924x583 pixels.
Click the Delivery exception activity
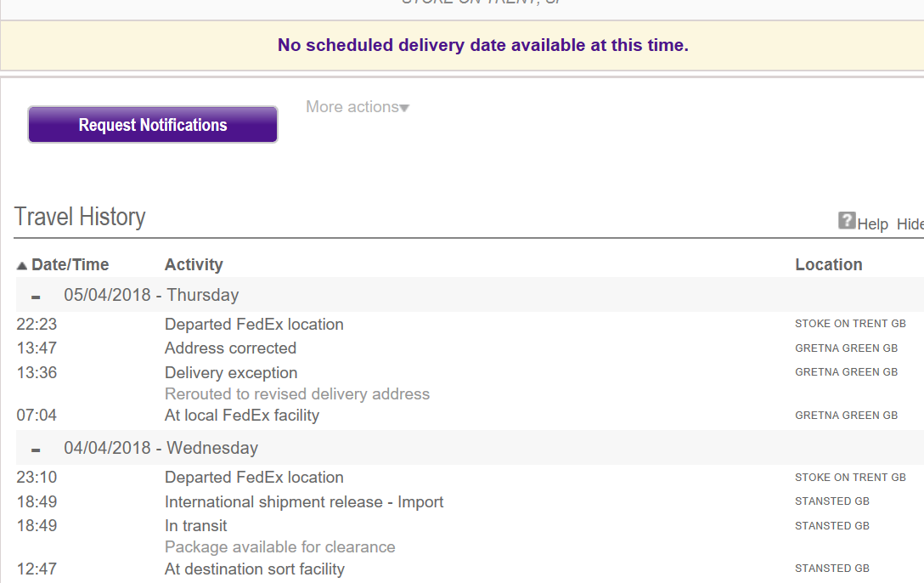231,372
